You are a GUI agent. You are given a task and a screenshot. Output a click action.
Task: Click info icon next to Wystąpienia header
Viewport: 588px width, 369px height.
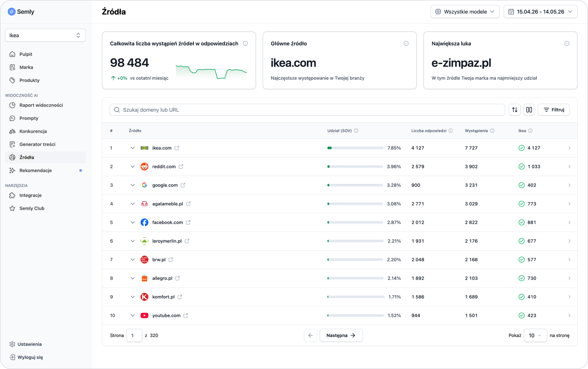pyautogui.click(x=492, y=131)
